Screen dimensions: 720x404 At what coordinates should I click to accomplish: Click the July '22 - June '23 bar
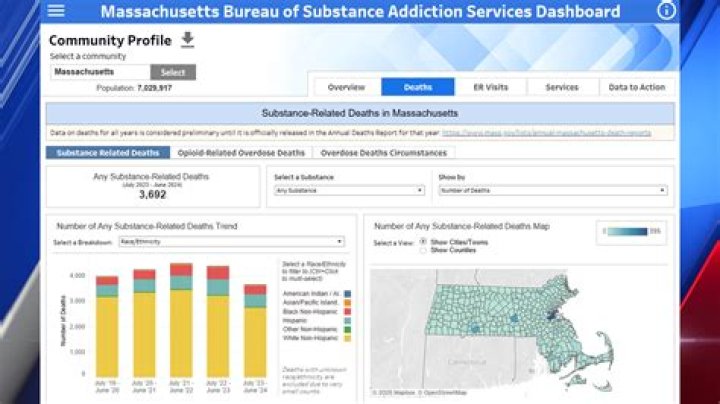(x=218, y=321)
